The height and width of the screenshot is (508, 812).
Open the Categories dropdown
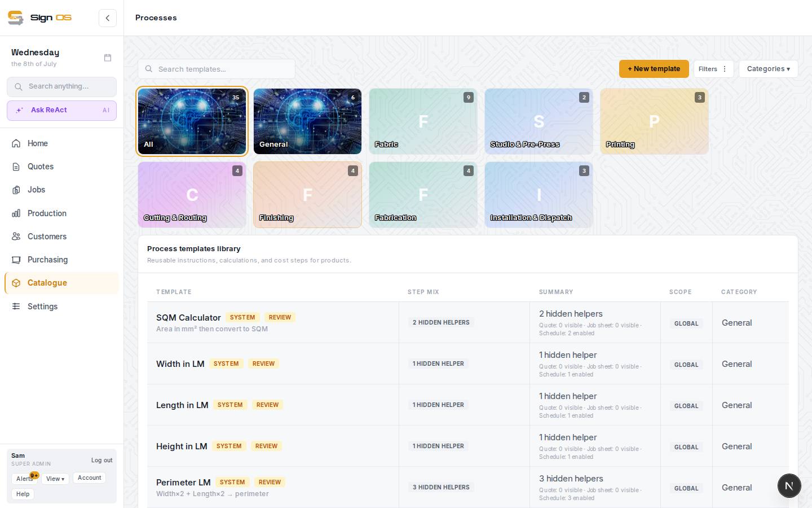(768, 69)
